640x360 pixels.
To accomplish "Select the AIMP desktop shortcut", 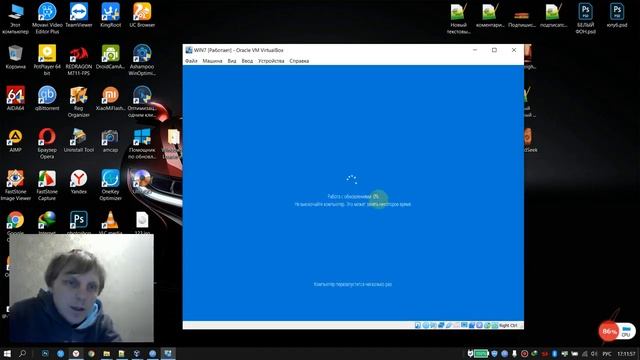I will tap(16, 140).
